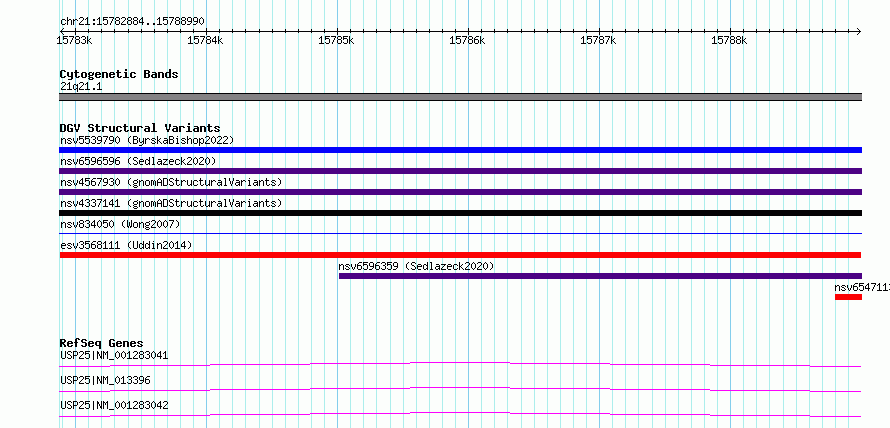Image resolution: width=890 pixels, height=428 pixels.
Task: Click the 15788k ruler tick
Action: click(x=729, y=40)
